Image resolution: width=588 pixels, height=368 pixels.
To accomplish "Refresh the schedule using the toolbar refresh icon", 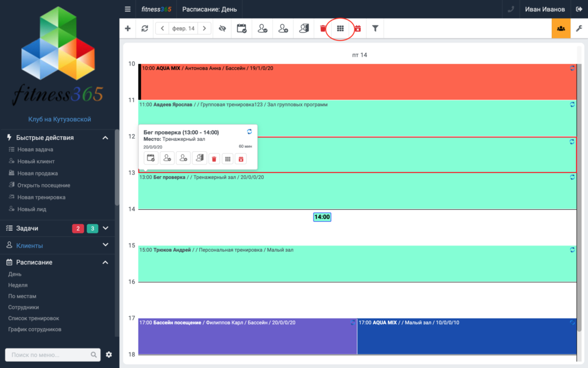I will coord(145,29).
